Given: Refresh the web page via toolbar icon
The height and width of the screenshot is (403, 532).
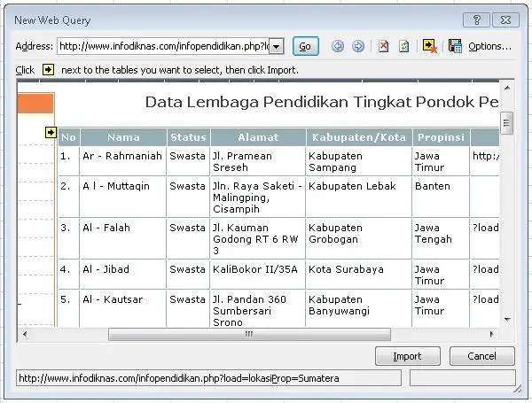Looking at the screenshot, I should coord(403,46).
